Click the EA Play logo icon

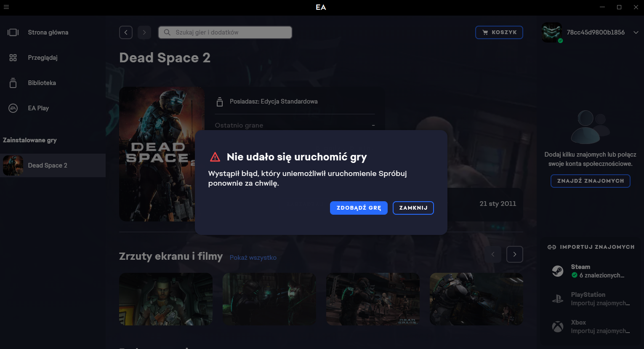[x=13, y=108]
